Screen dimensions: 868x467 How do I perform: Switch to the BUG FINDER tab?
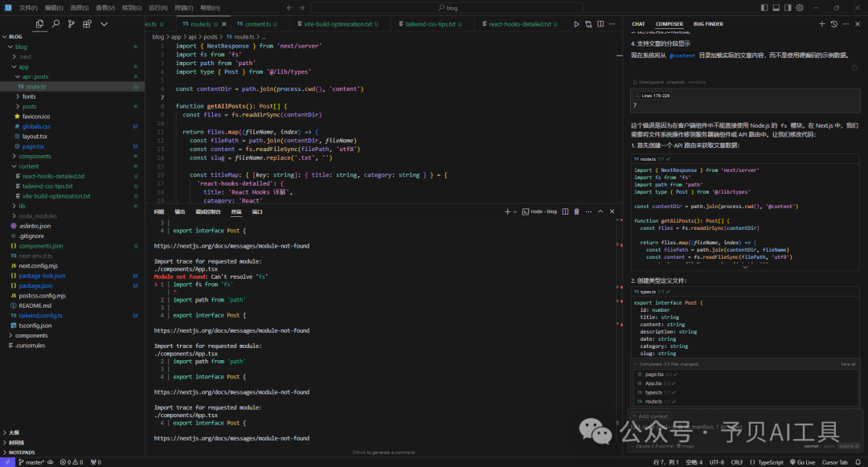click(708, 24)
